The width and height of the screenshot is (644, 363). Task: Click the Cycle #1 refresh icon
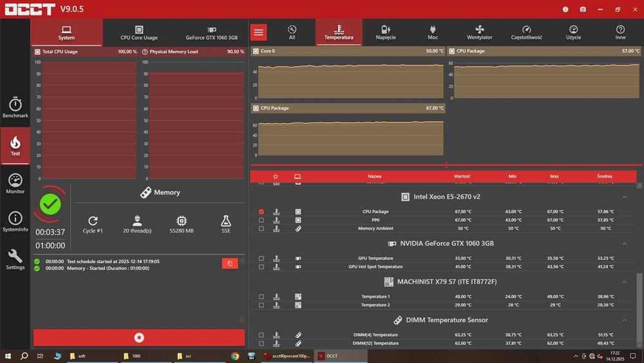click(x=93, y=221)
